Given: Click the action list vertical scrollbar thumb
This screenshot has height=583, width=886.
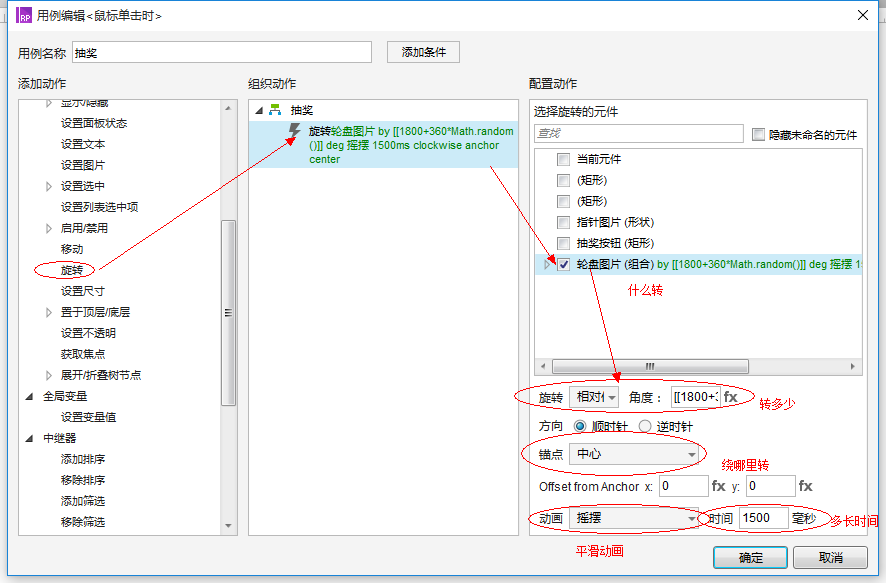Looking at the screenshot, I should click(x=228, y=312).
